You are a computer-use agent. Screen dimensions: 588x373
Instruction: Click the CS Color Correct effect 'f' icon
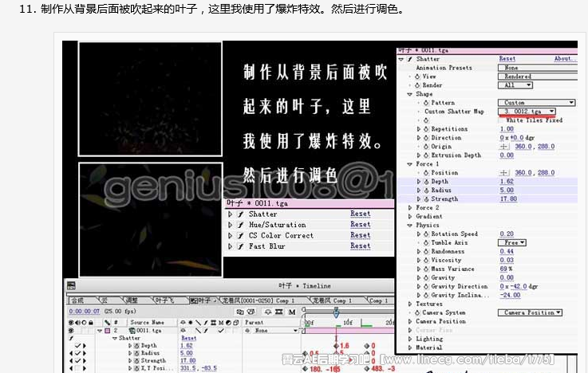click(x=241, y=236)
